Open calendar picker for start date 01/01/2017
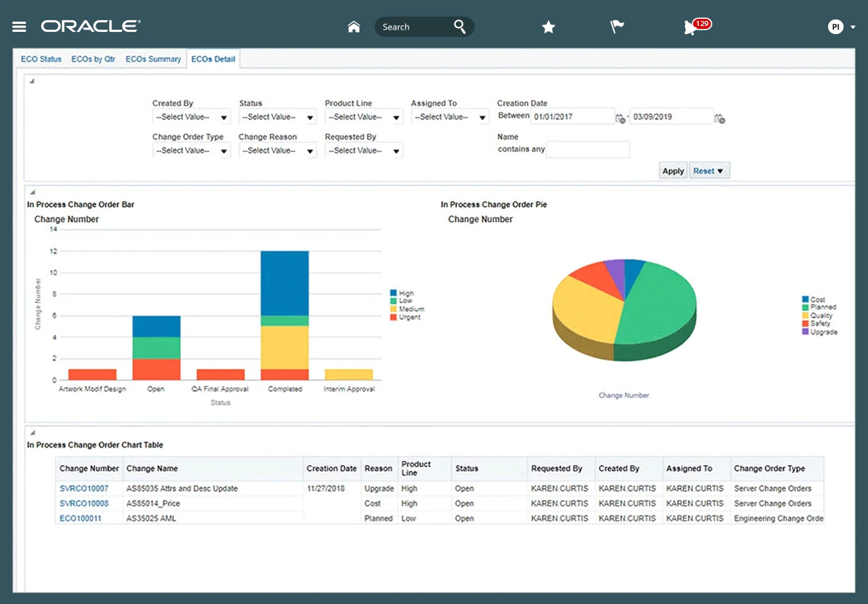Screen dimensions: 868x604 click(620, 118)
